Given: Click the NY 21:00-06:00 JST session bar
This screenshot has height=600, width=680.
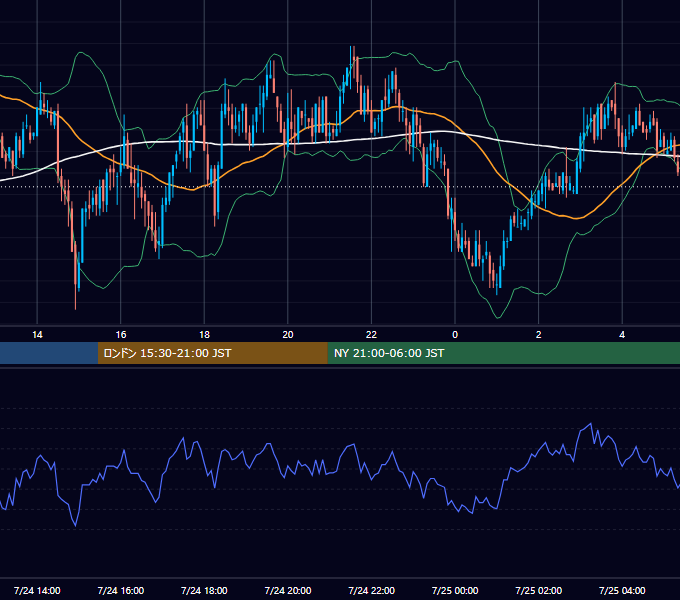Looking at the screenshot, I should (x=503, y=353).
